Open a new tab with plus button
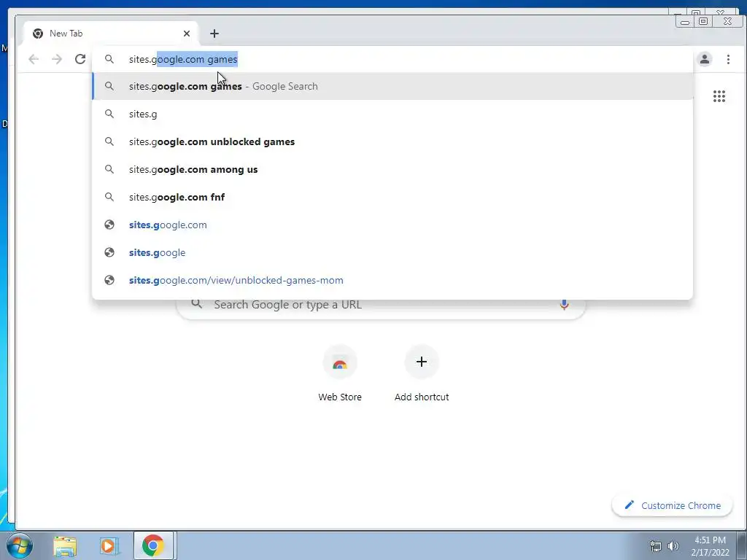The width and height of the screenshot is (747, 560). (x=214, y=34)
